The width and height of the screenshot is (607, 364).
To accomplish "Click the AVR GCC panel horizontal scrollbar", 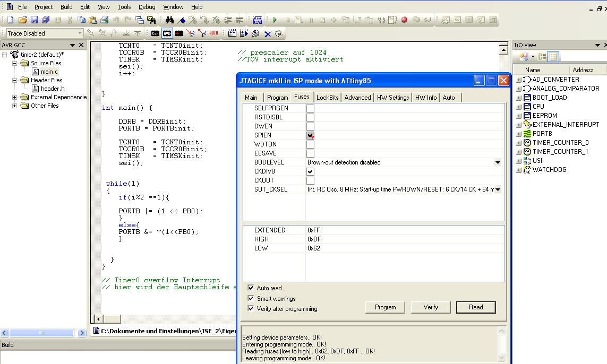I will click(42, 333).
